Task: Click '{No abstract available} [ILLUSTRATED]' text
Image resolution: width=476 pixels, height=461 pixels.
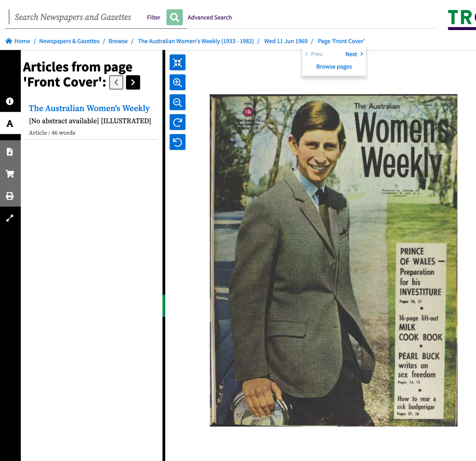Action: [90, 121]
